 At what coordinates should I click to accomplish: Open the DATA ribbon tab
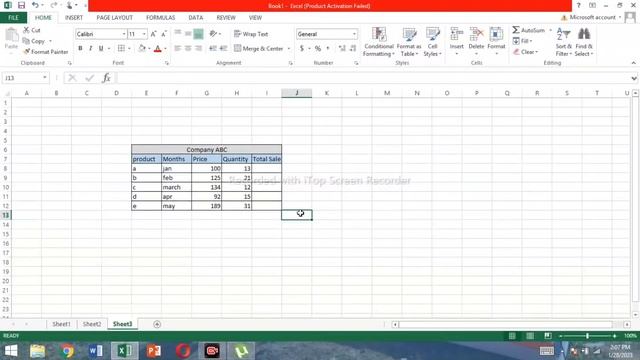pyautogui.click(x=196, y=18)
